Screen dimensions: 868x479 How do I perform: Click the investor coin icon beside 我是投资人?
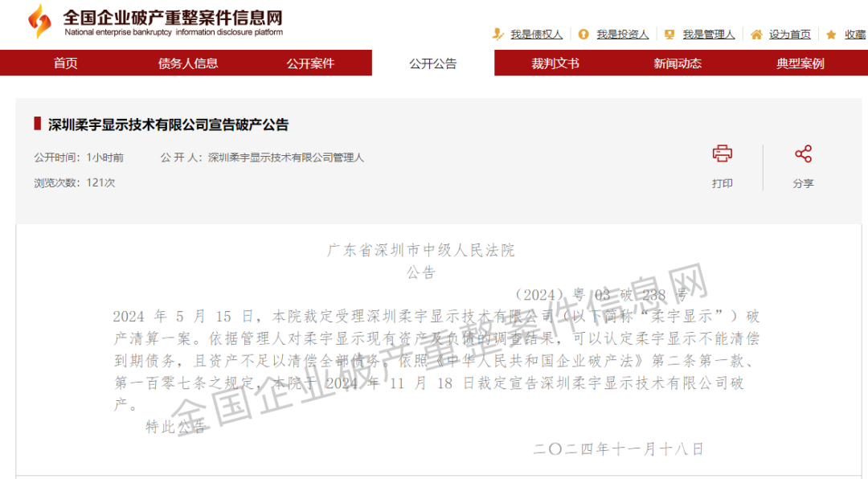point(583,35)
